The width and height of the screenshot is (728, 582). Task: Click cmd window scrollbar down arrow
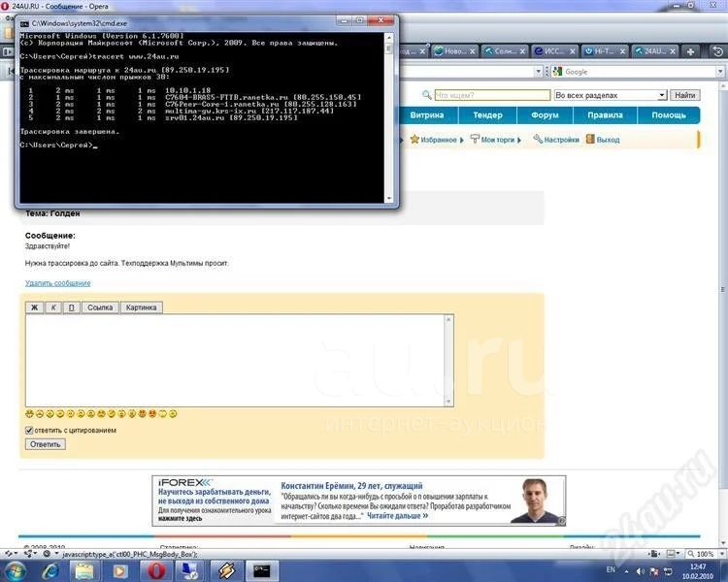389,198
